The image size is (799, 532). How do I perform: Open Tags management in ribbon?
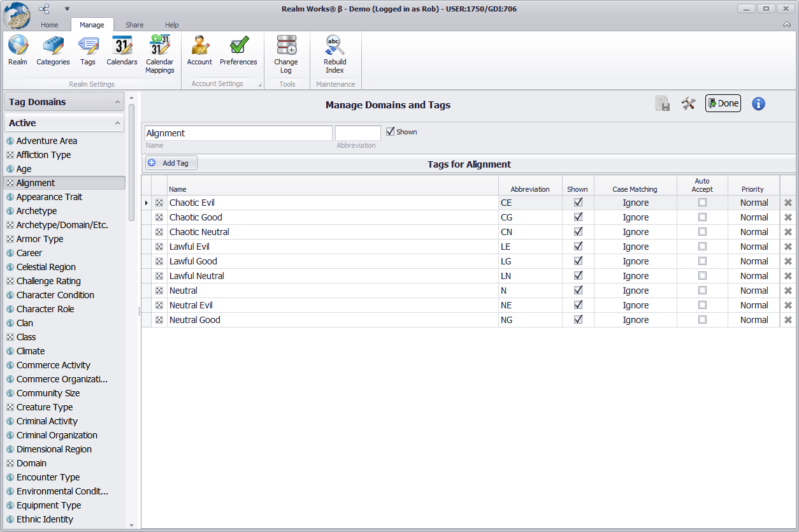click(x=88, y=50)
